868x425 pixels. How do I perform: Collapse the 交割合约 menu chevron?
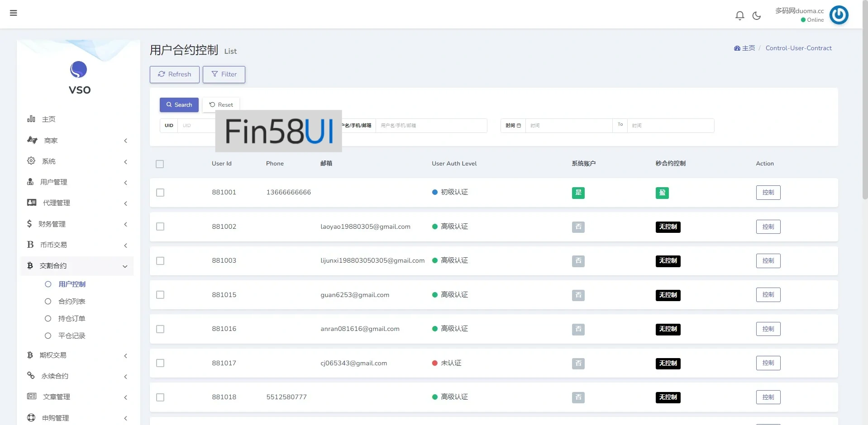click(125, 266)
